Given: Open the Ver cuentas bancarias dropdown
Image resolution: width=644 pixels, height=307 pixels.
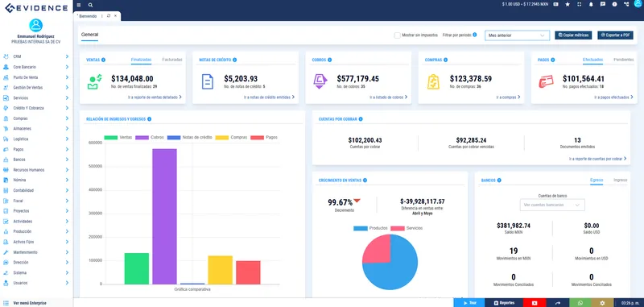Looking at the screenshot, I should [552, 205].
